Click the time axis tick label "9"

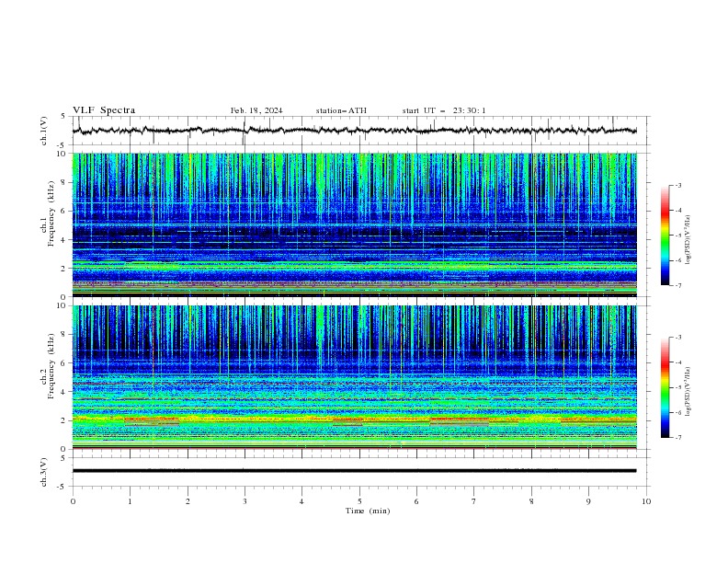click(588, 501)
